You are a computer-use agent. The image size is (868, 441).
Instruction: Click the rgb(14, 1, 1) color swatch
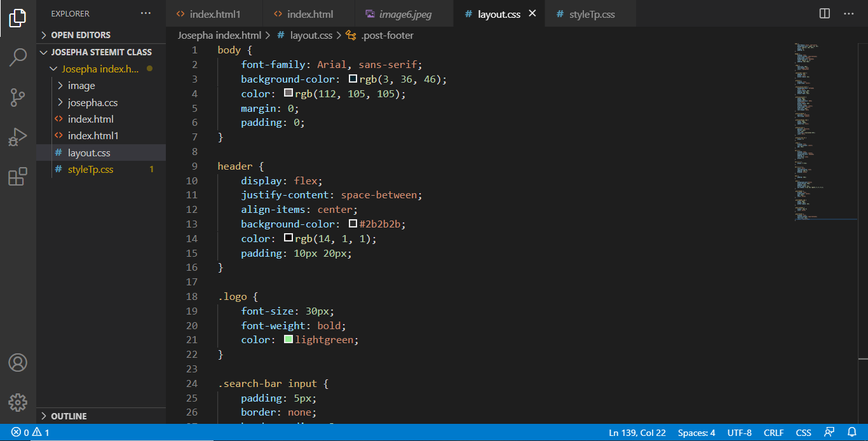click(288, 238)
